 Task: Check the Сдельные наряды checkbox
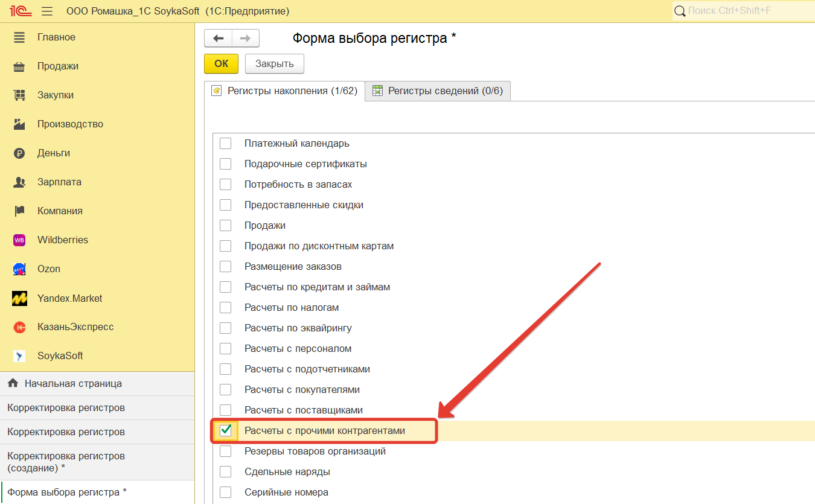[225, 472]
